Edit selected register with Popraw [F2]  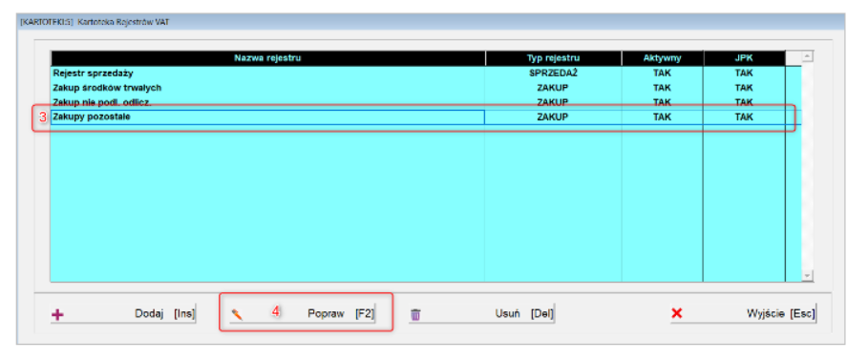[x=303, y=313]
